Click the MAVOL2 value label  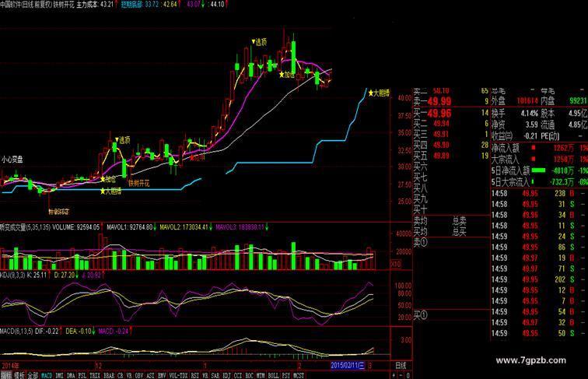pos(184,227)
